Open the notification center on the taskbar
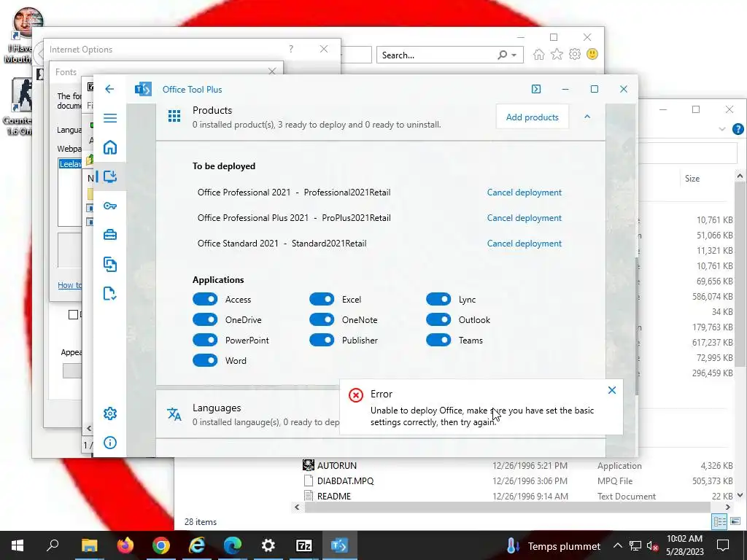747x560 pixels. [723, 545]
